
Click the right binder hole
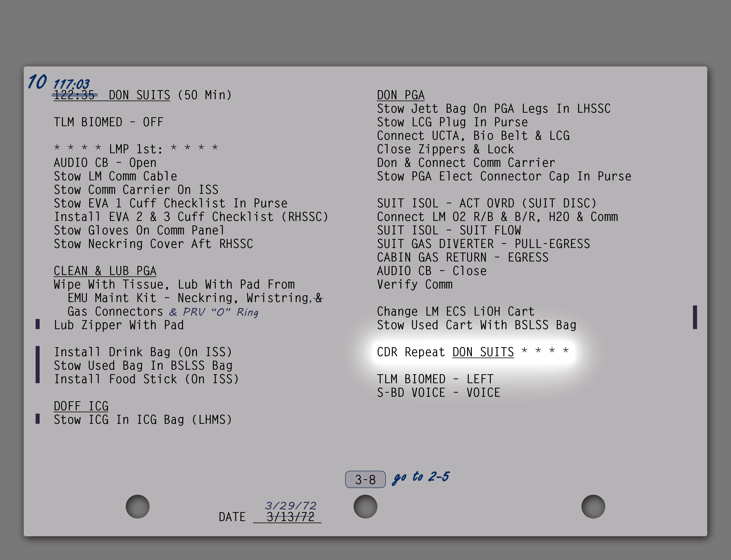(x=593, y=506)
